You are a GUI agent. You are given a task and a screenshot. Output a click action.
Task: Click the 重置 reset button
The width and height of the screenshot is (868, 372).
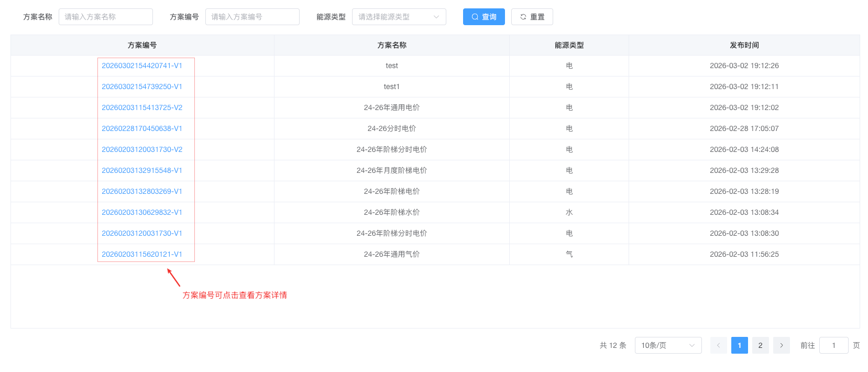click(532, 17)
